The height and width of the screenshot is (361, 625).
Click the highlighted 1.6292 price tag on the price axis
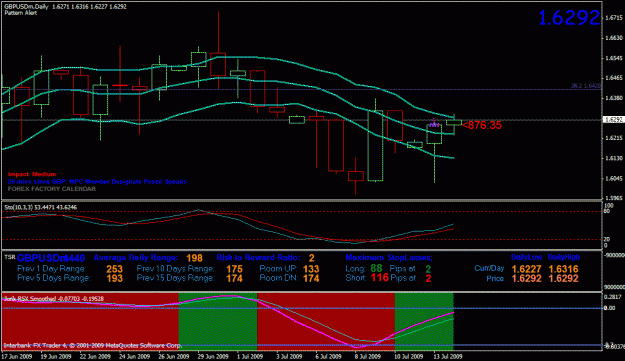pos(613,120)
